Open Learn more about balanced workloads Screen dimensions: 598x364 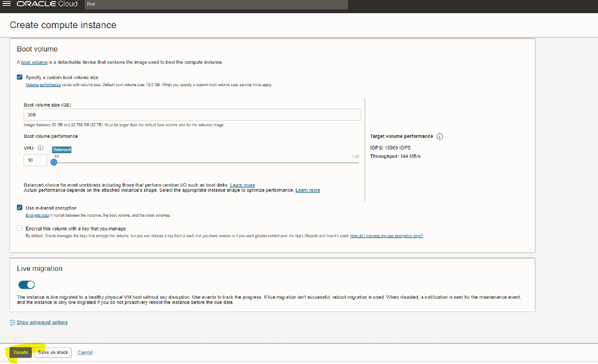[242, 185]
